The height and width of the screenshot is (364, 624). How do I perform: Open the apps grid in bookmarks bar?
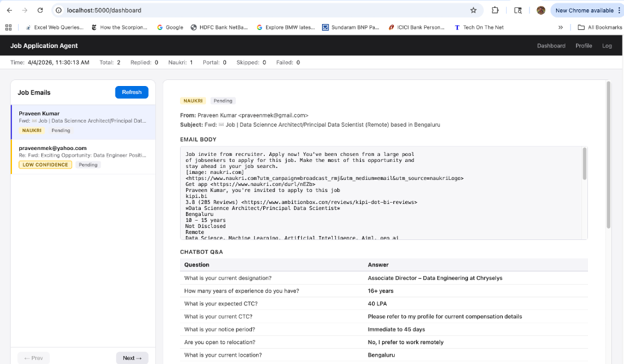(9, 27)
